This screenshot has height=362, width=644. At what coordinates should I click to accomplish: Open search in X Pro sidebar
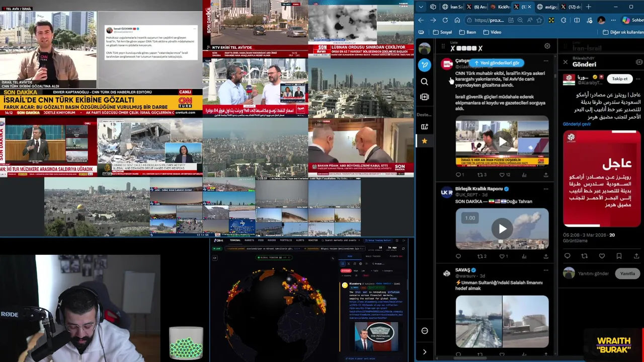pos(425,81)
